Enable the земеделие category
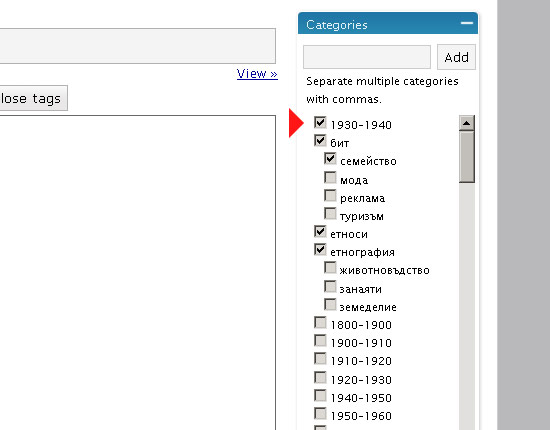The image size is (550, 430). point(330,304)
